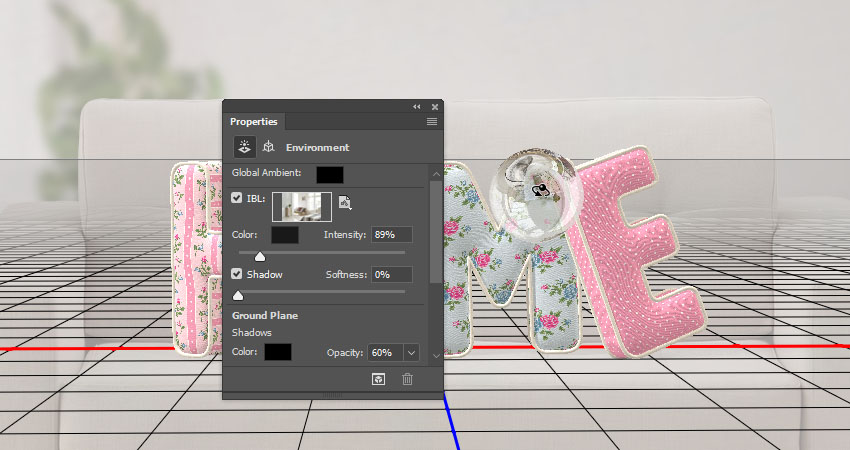Screen dimensions: 850x450
Task: Click the IBL Color swatch
Action: [x=285, y=235]
